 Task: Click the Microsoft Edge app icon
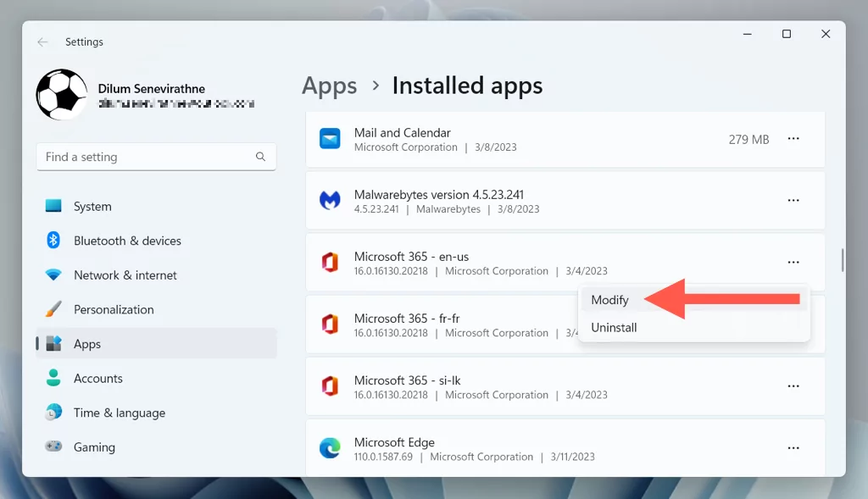(x=330, y=448)
